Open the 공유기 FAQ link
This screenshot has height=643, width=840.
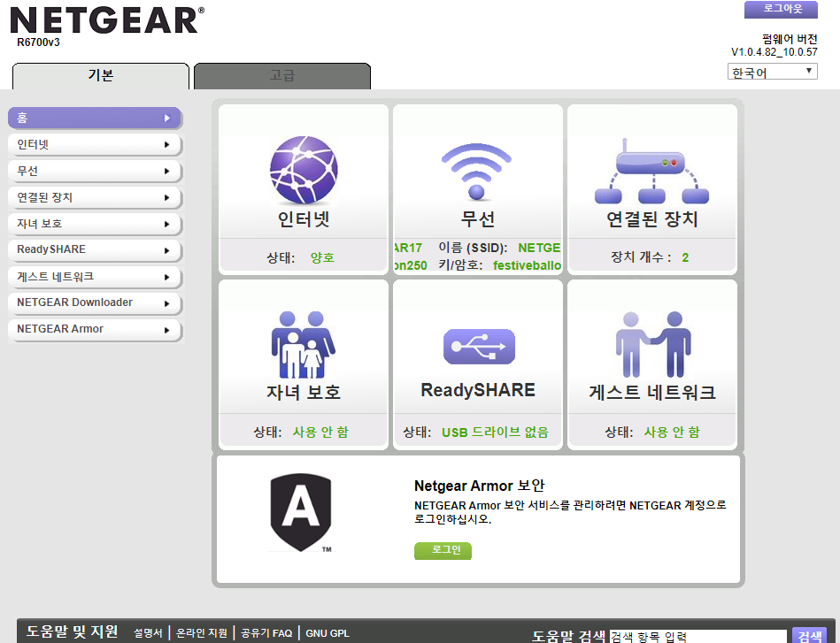click(266, 633)
